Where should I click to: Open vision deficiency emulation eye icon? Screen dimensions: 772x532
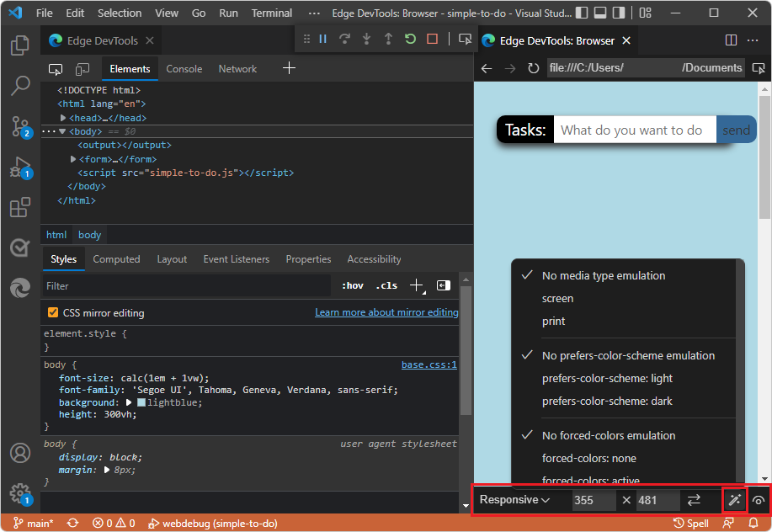[x=757, y=500]
